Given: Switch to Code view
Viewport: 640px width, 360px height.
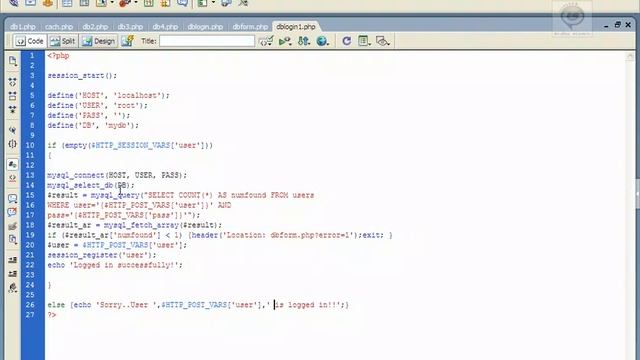Looking at the screenshot, I should tap(30, 41).
